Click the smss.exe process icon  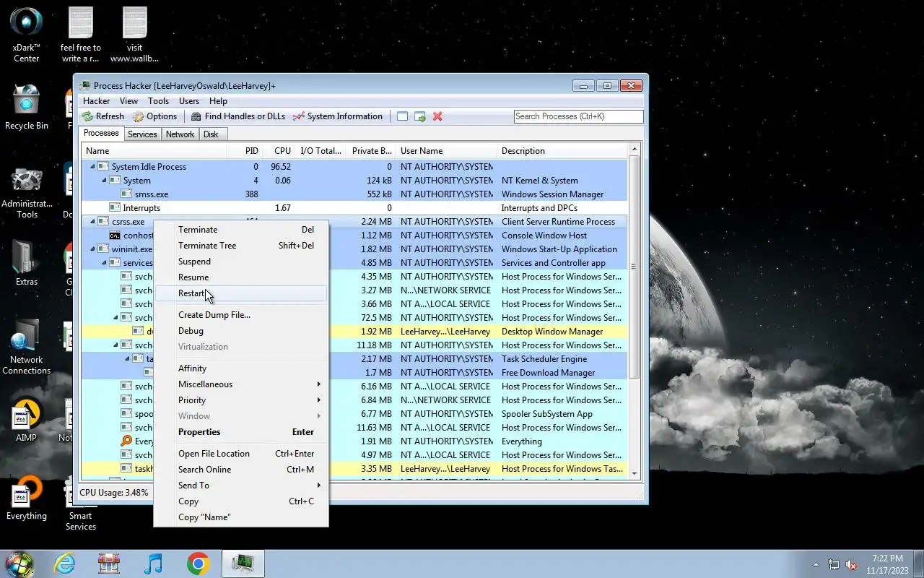coord(126,194)
